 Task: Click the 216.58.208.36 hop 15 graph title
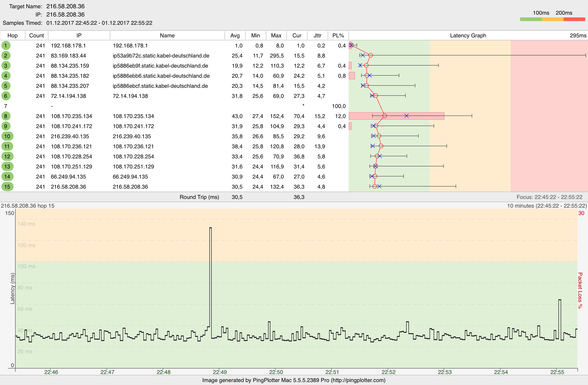(28, 206)
